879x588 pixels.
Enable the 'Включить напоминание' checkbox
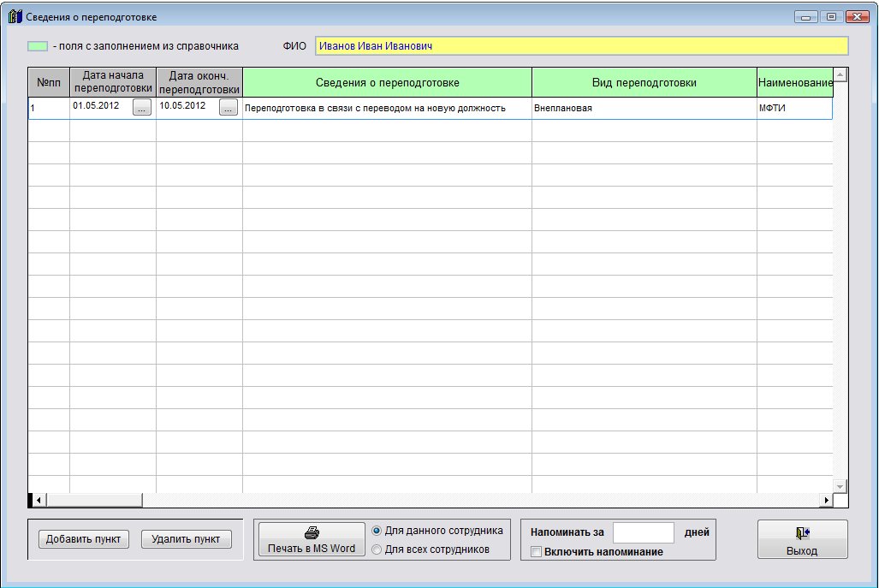click(537, 552)
